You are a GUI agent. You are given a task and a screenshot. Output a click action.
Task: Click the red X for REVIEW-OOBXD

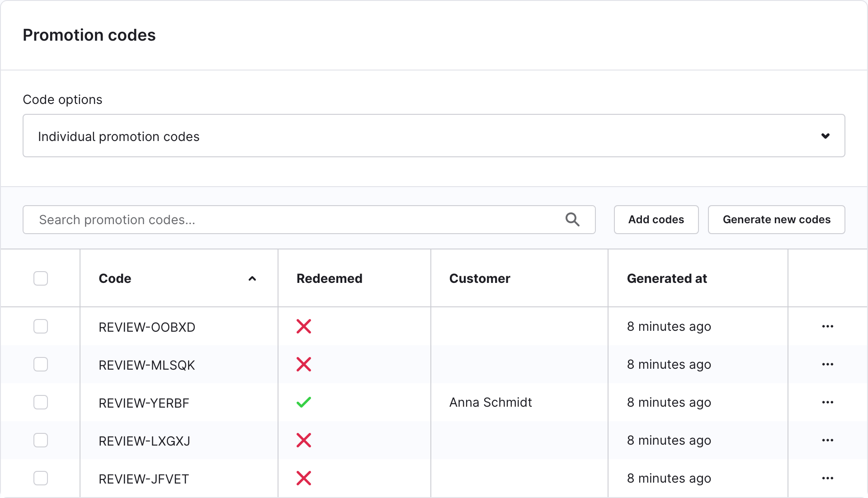(304, 326)
